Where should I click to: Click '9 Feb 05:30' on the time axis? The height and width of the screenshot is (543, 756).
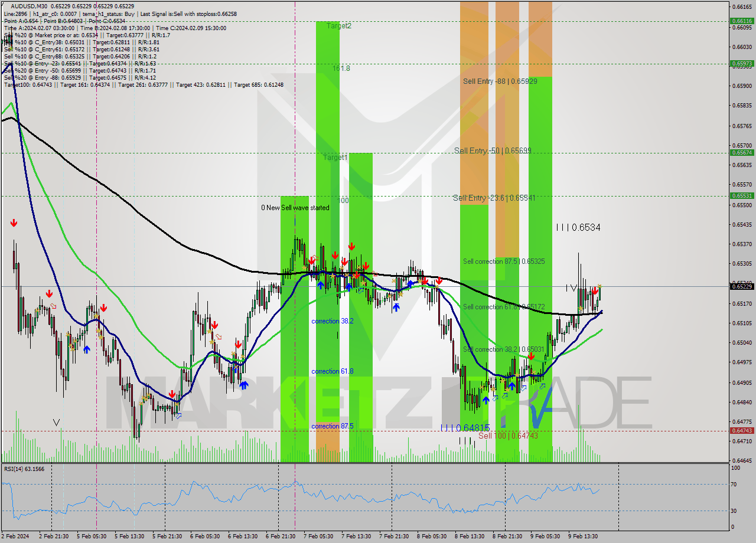click(x=545, y=536)
